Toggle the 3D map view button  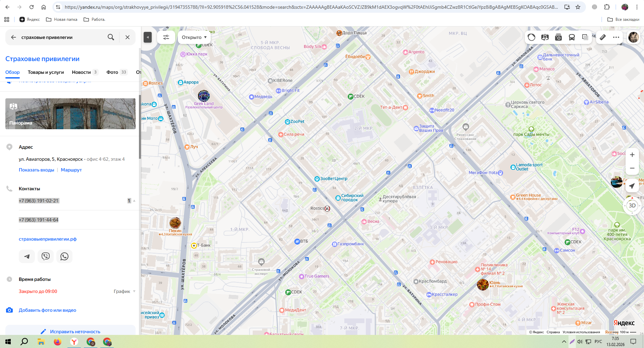632,206
